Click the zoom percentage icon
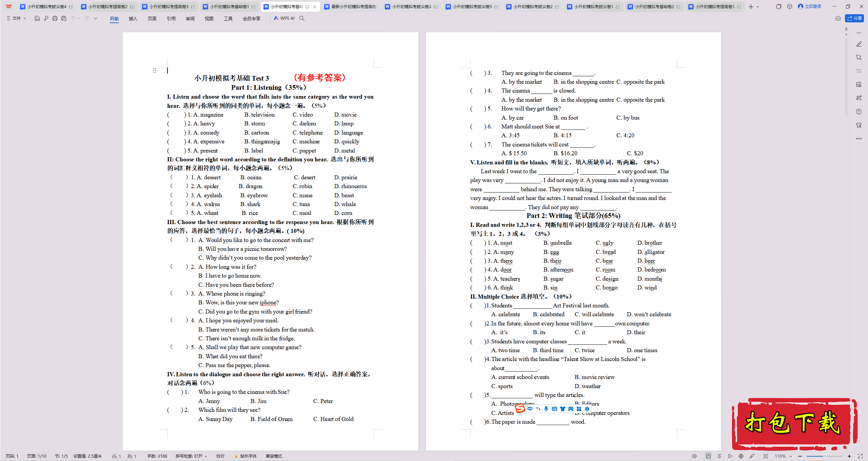868x461 pixels. 781,455
